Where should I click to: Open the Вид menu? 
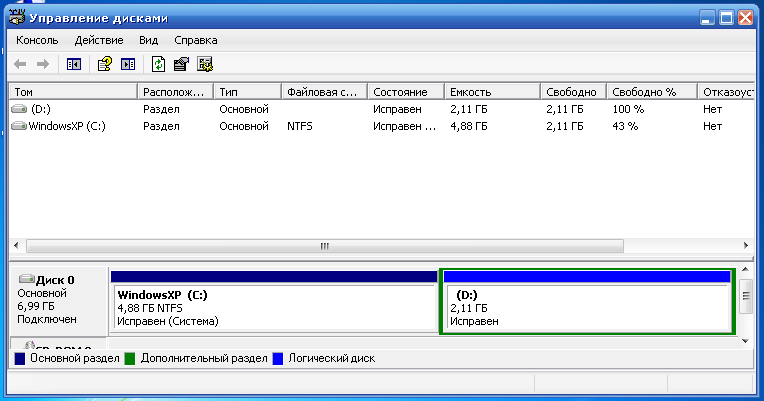coord(149,40)
